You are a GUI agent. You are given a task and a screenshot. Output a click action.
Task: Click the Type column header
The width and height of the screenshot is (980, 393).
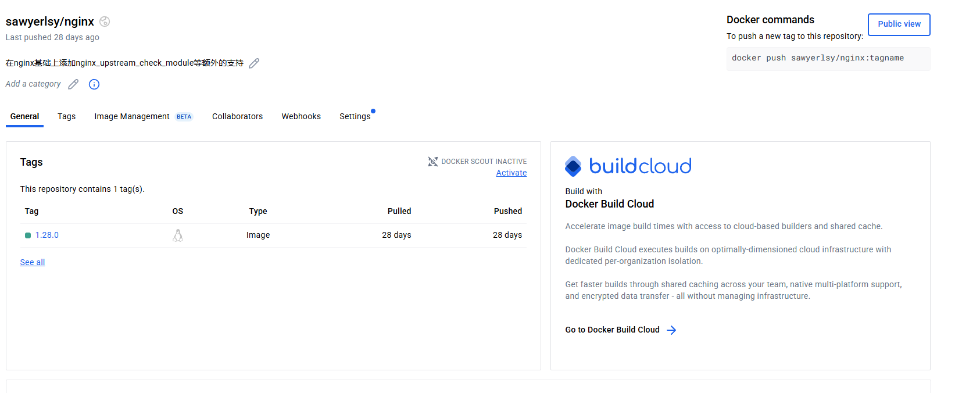click(x=258, y=211)
